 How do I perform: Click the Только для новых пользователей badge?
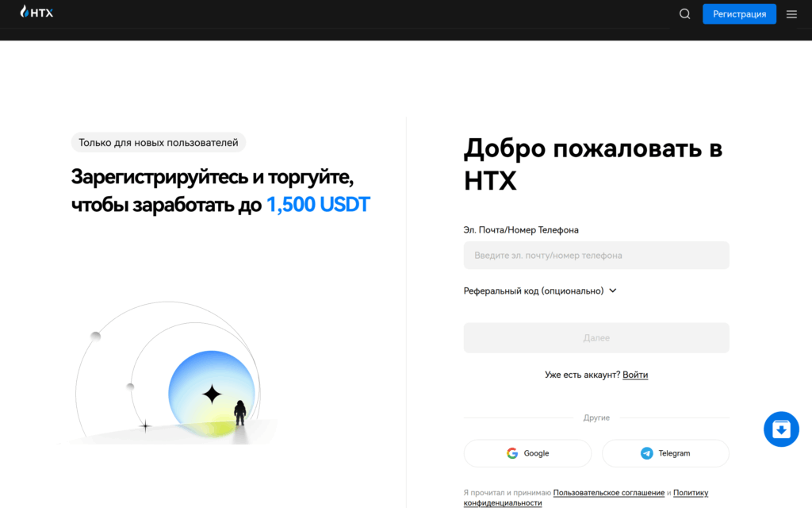click(x=158, y=143)
